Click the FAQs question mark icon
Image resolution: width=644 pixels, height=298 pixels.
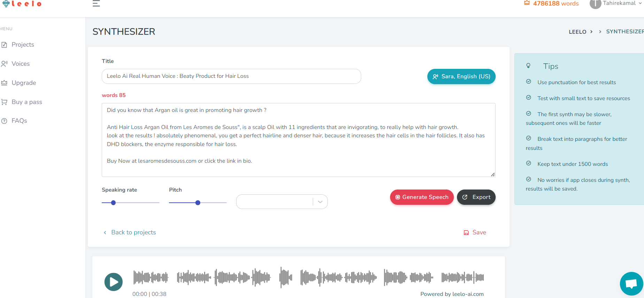[4, 121]
